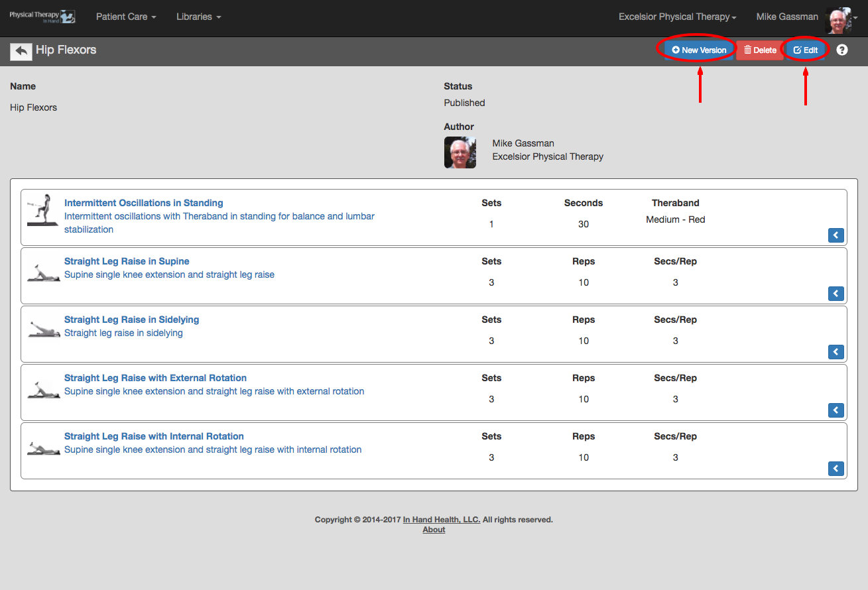Expand chevron for Straight Leg Raise in Sidelying

(x=836, y=352)
